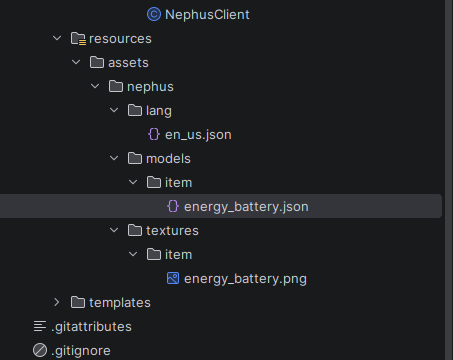Select the item folder label under models
This screenshot has width=453, height=360.
[x=179, y=183]
